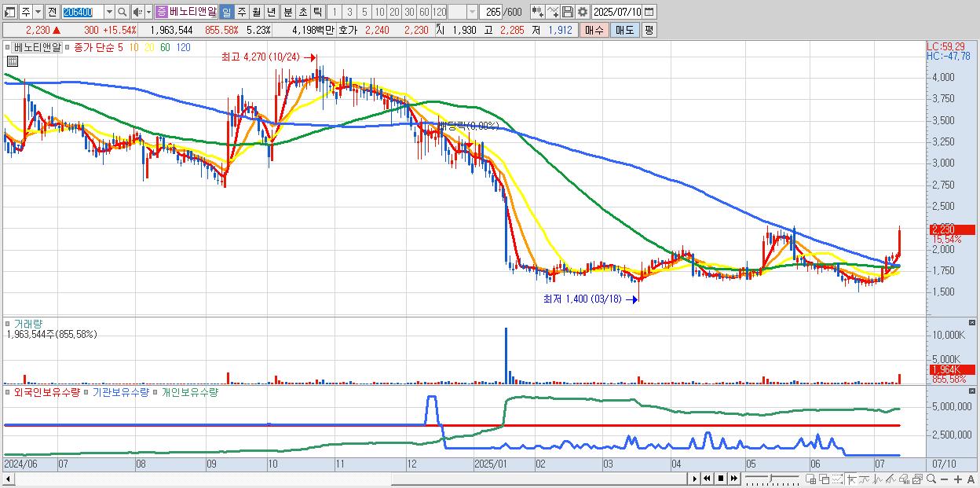The image size is (980, 488).
Task: Click the plus zoom-in icon
Action: tap(958, 479)
